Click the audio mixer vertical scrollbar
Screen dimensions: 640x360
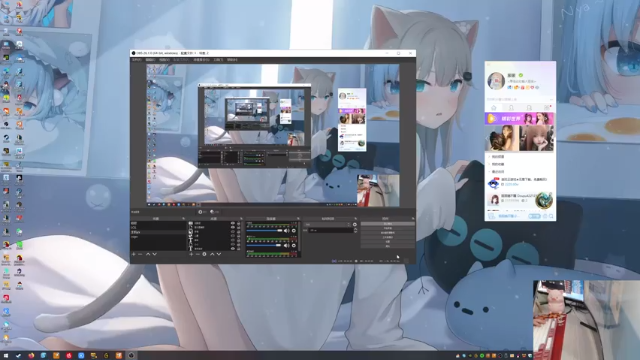pyautogui.click(x=299, y=237)
